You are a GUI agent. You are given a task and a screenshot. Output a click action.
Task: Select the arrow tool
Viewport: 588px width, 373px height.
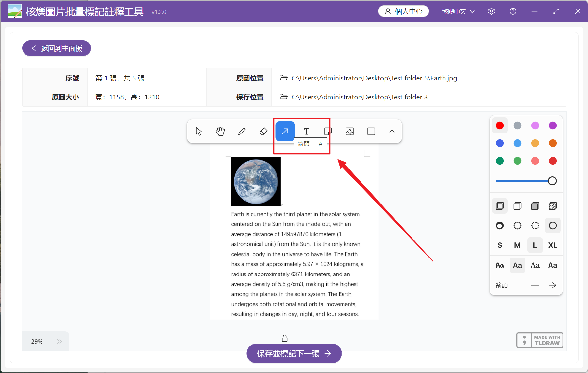coord(285,131)
